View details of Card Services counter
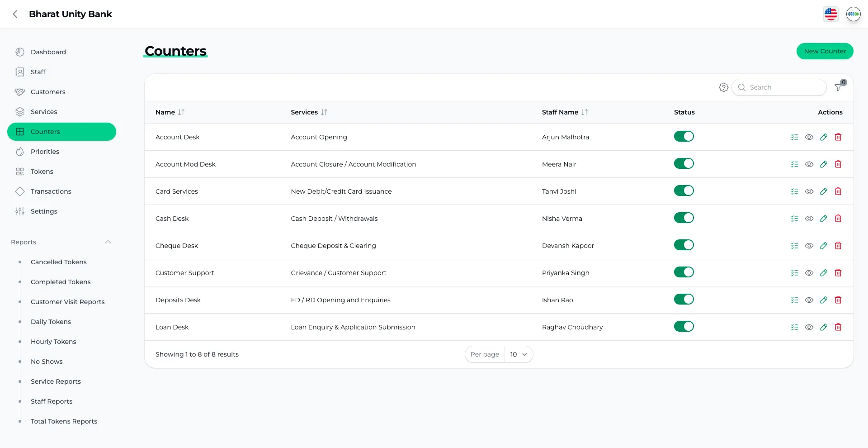This screenshot has width=868, height=448. click(x=809, y=191)
